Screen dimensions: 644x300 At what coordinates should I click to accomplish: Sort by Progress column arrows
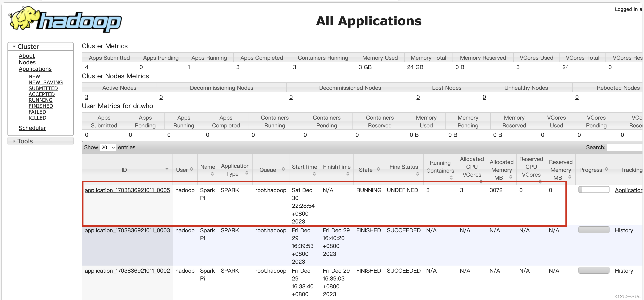[x=606, y=169]
